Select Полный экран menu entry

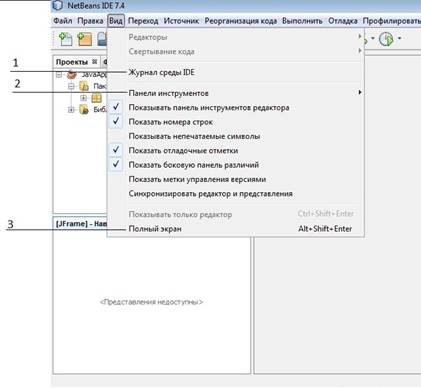pos(236,229)
